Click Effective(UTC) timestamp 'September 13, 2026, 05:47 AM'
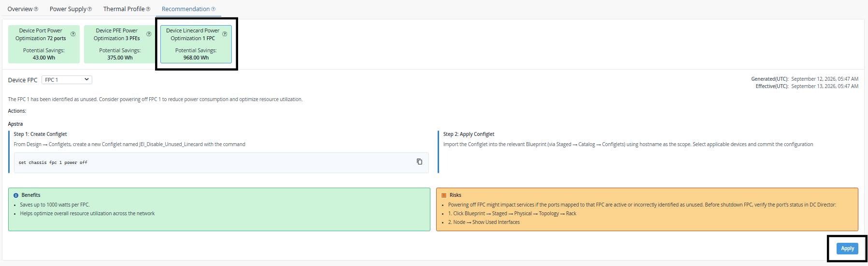Viewport: 868px width, 266px height. (825, 86)
